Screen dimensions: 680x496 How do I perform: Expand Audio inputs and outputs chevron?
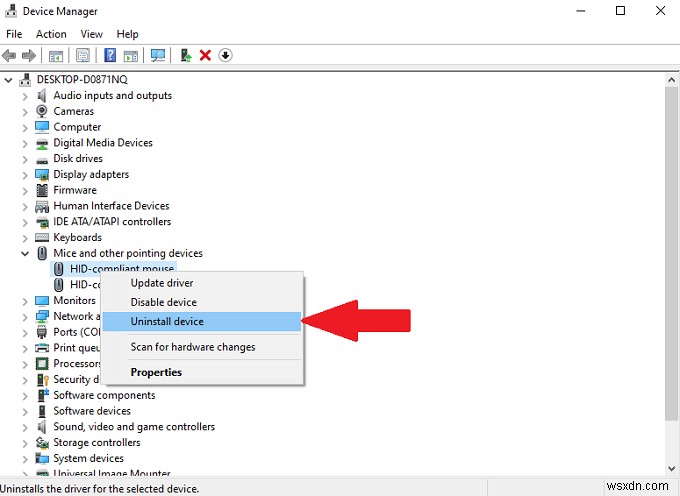click(x=25, y=96)
